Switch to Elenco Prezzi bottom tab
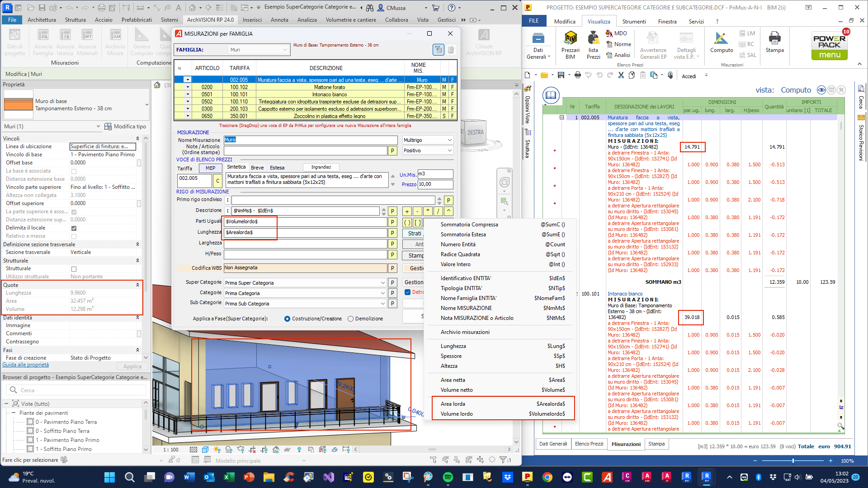This screenshot has height=488, width=868. point(589,444)
